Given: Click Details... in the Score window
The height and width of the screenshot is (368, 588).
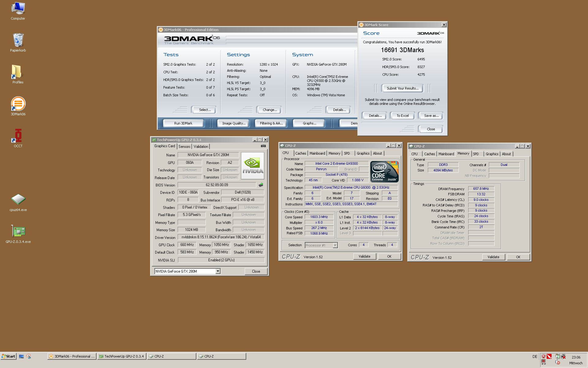Looking at the screenshot, I should click(375, 116).
